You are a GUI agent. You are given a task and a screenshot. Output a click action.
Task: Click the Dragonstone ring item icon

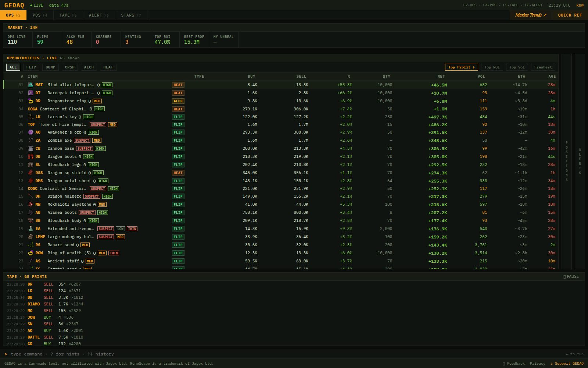click(x=31, y=101)
